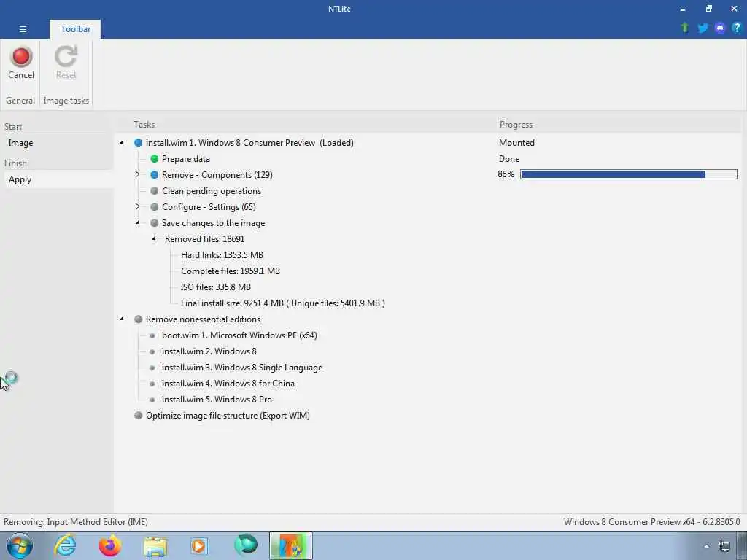Open the media player taskbar icon

[200, 545]
